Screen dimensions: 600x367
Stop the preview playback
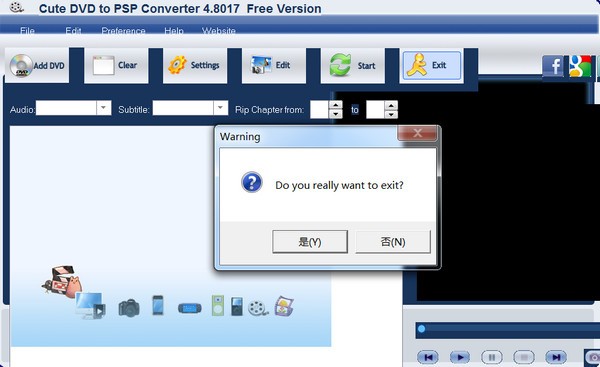pyautogui.click(x=524, y=357)
